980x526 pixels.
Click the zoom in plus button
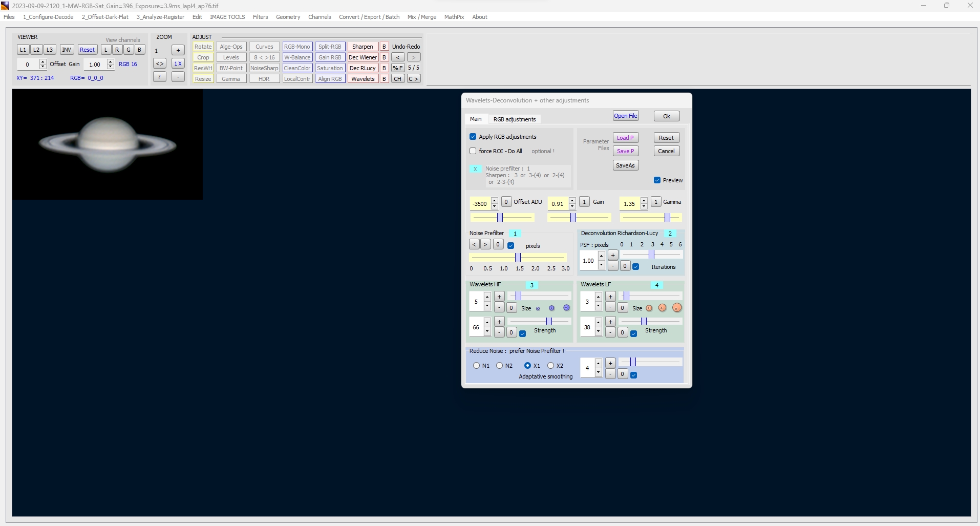point(178,50)
